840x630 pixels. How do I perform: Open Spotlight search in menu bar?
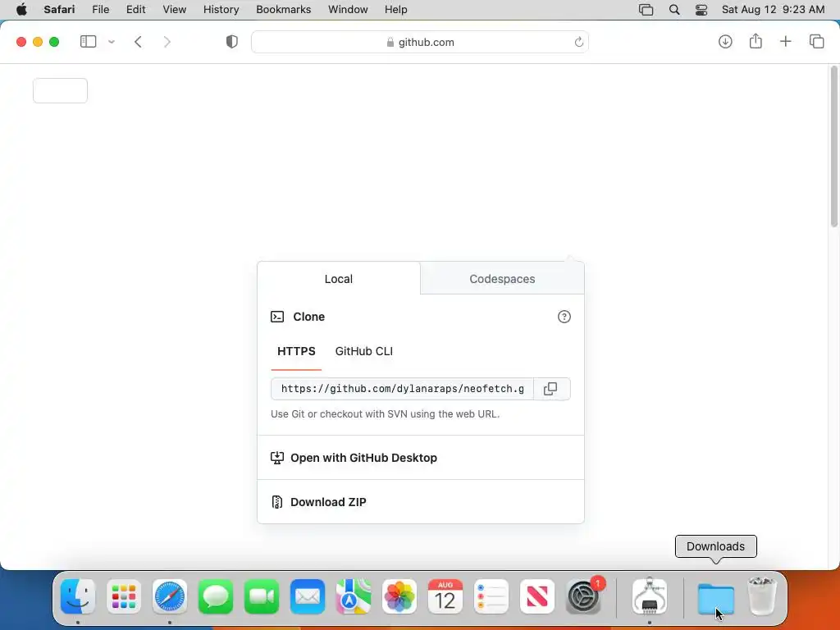point(674,10)
